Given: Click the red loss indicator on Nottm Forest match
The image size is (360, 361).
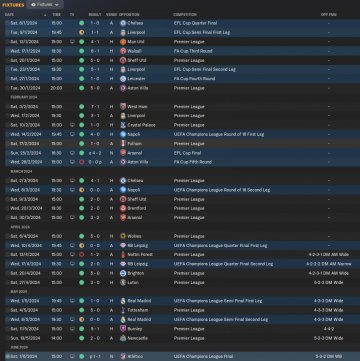Looking at the screenshot, I should (x=81, y=255).
